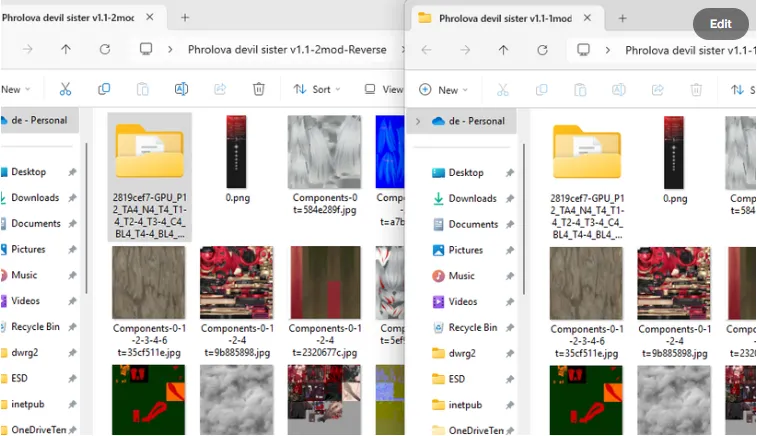
Task: Add a new tab in right window
Action: tap(622, 18)
